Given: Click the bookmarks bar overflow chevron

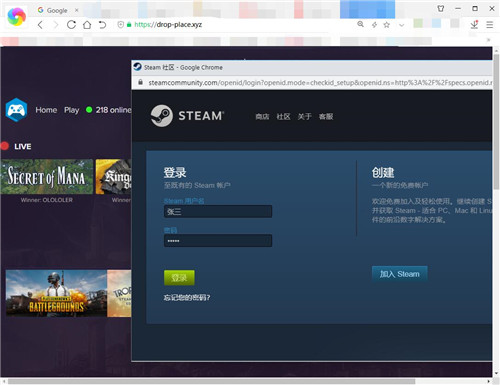Looking at the screenshot, I should tap(489, 40).
